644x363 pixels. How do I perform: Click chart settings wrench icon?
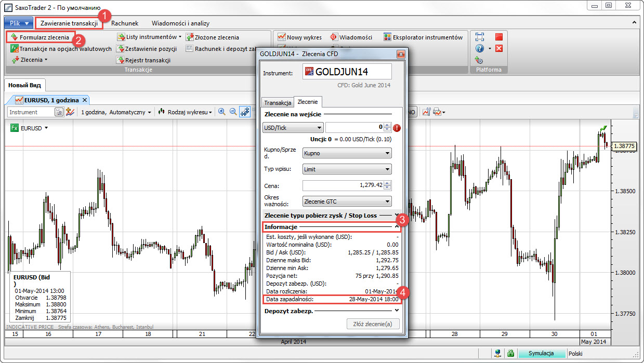(426, 112)
